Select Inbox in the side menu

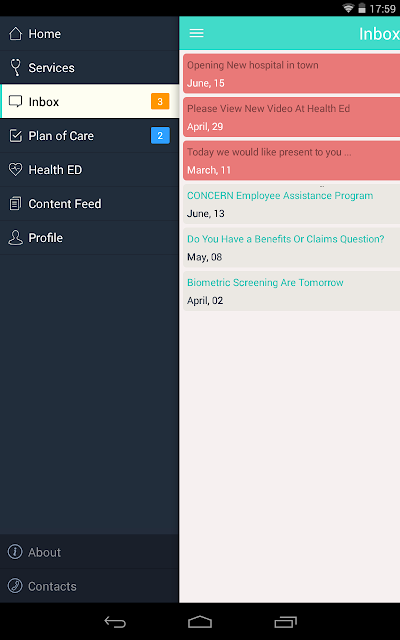tap(89, 101)
